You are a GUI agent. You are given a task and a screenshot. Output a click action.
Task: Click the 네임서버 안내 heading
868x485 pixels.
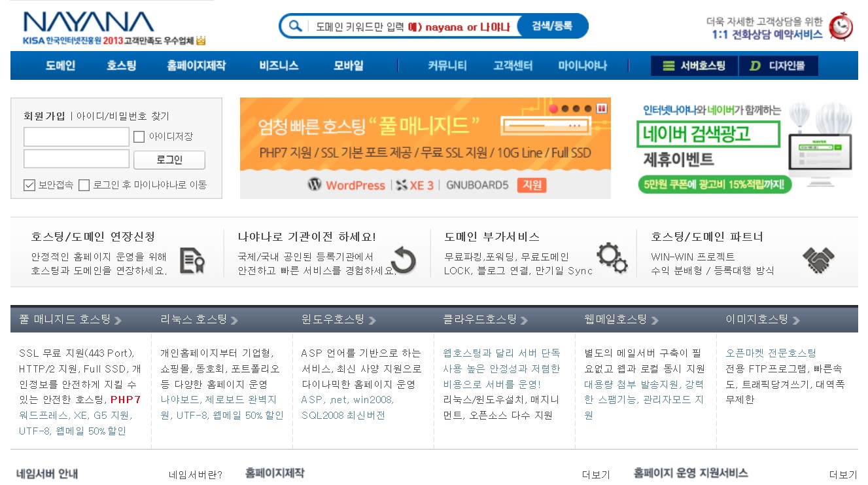tap(47, 474)
